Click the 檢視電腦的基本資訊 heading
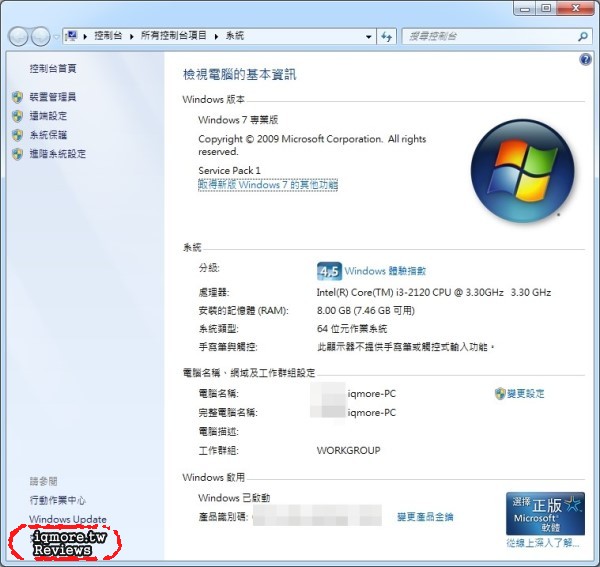The height and width of the screenshot is (567, 600). tap(240, 75)
